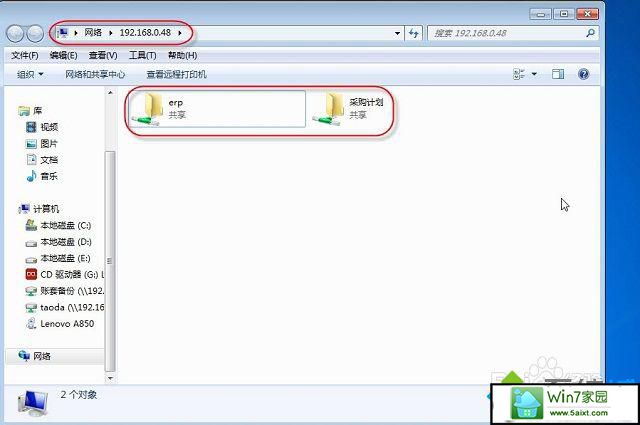Select 音乐 label in libraries

pos(49,176)
